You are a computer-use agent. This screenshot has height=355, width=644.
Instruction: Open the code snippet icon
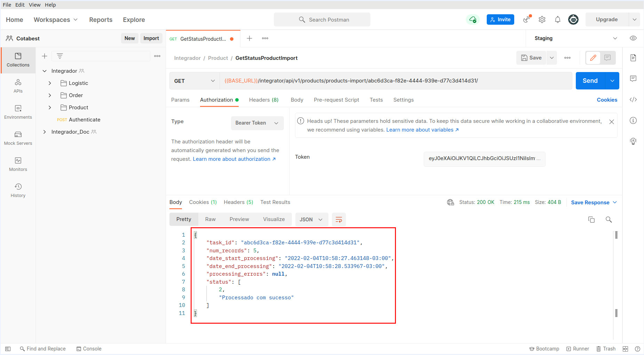(x=633, y=100)
